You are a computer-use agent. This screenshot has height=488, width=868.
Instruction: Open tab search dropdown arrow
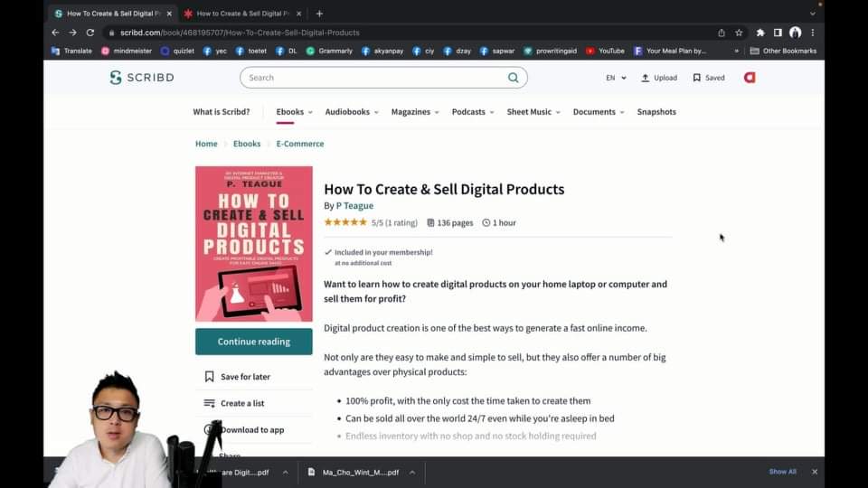point(813,14)
